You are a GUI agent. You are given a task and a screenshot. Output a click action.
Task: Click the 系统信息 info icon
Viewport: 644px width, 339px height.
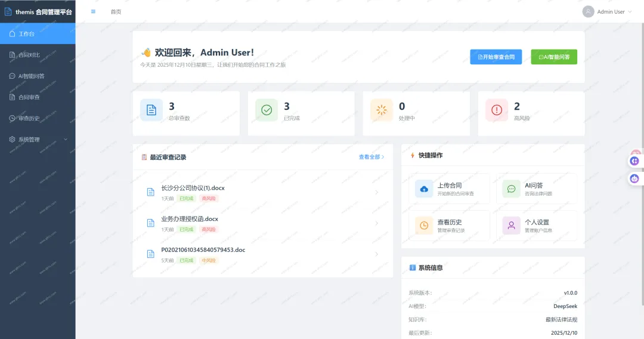tap(413, 267)
